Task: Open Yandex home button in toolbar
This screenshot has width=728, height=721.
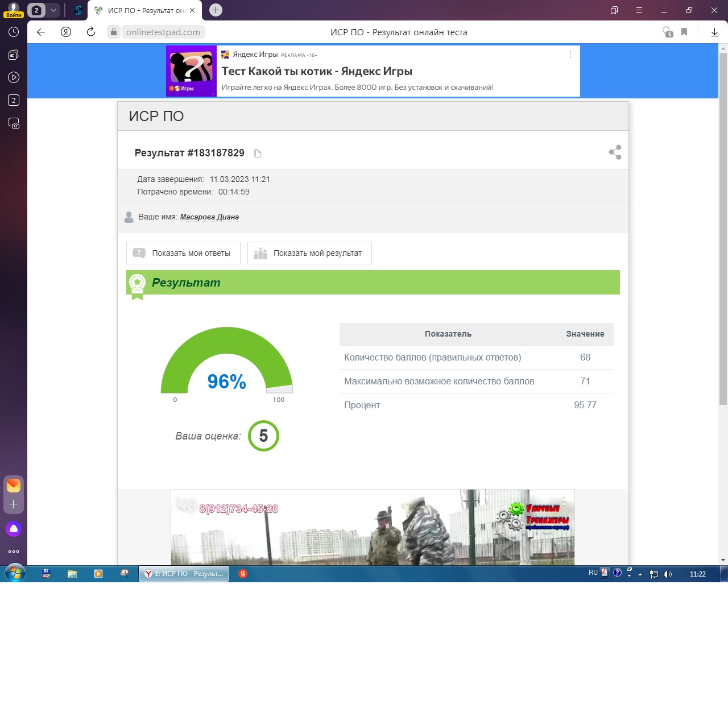Action: point(66,32)
